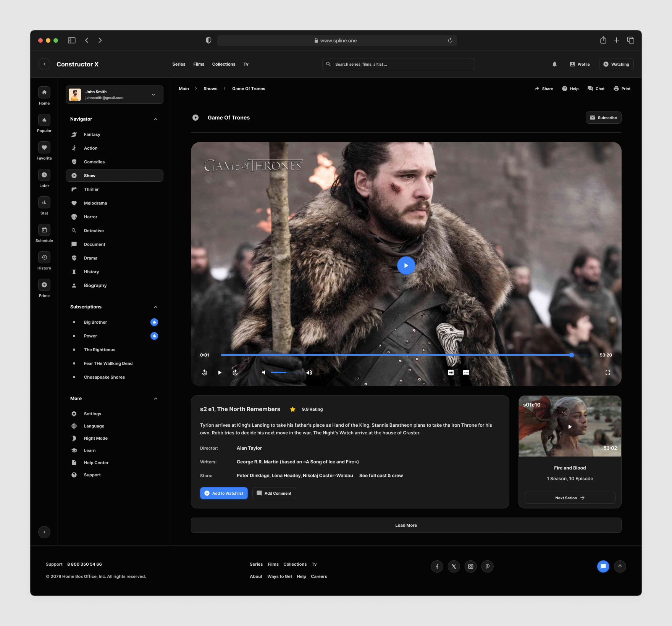Image resolution: width=672 pixels, height=626 pixels.
Task: Collapse the Subscriptions section
Action: tap(156, 307)
